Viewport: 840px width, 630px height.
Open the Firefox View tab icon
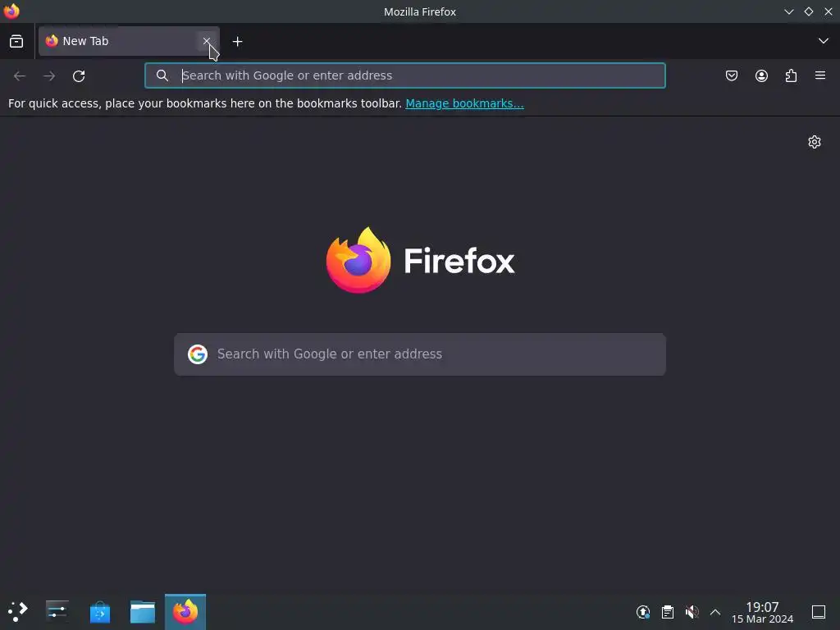[x=16, y=41]
